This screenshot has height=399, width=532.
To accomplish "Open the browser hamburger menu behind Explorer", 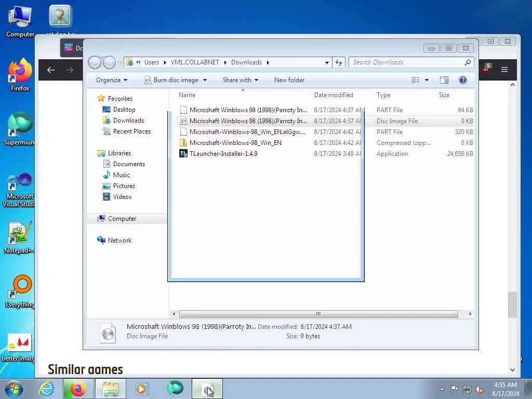I will [x=504, y=70].
